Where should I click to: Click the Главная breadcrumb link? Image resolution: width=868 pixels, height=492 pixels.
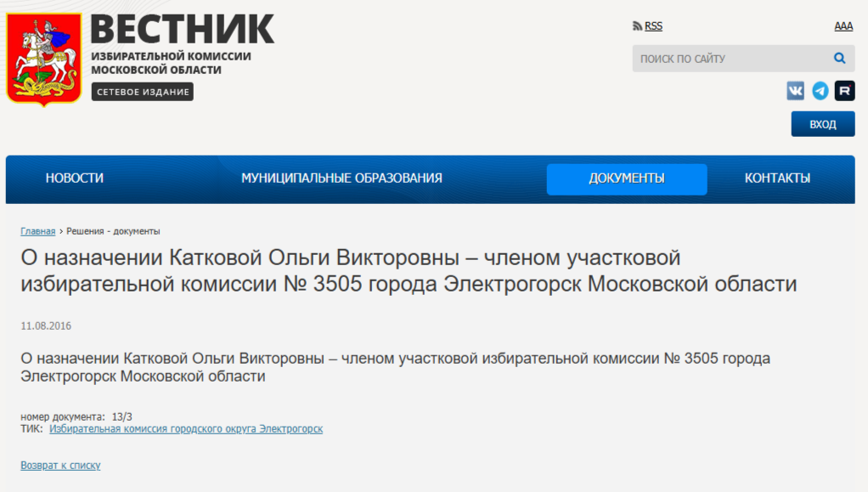click(x=38, y=231)
